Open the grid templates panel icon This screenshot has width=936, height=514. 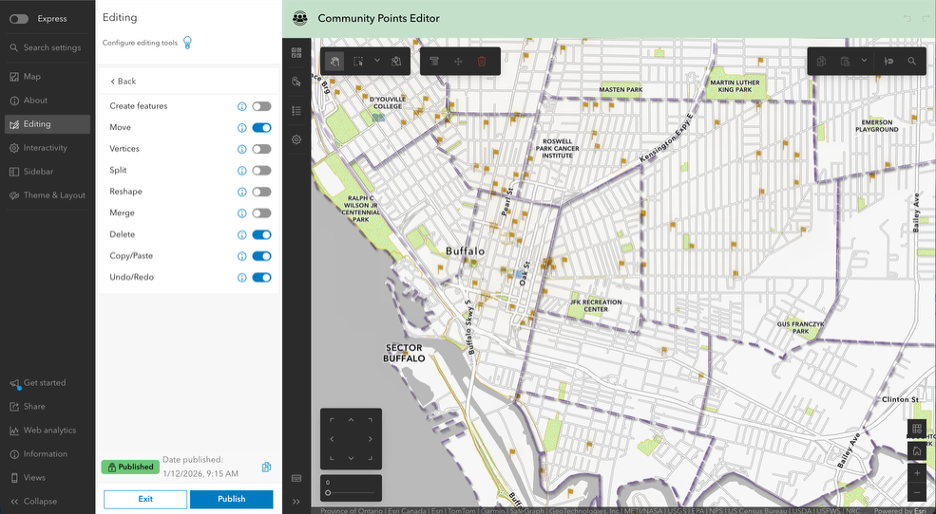tap(297, 53)
